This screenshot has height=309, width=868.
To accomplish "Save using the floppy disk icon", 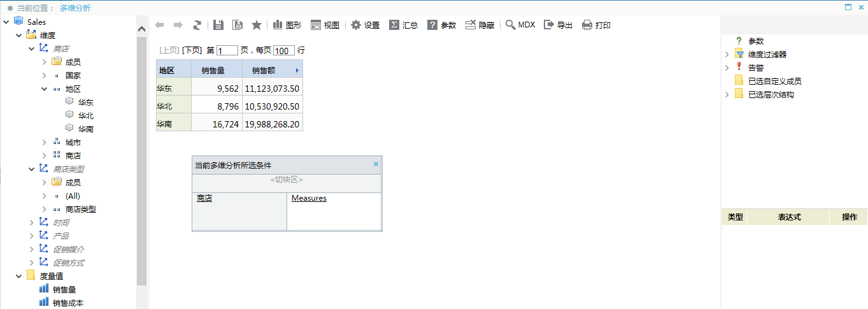I will 218,25.
